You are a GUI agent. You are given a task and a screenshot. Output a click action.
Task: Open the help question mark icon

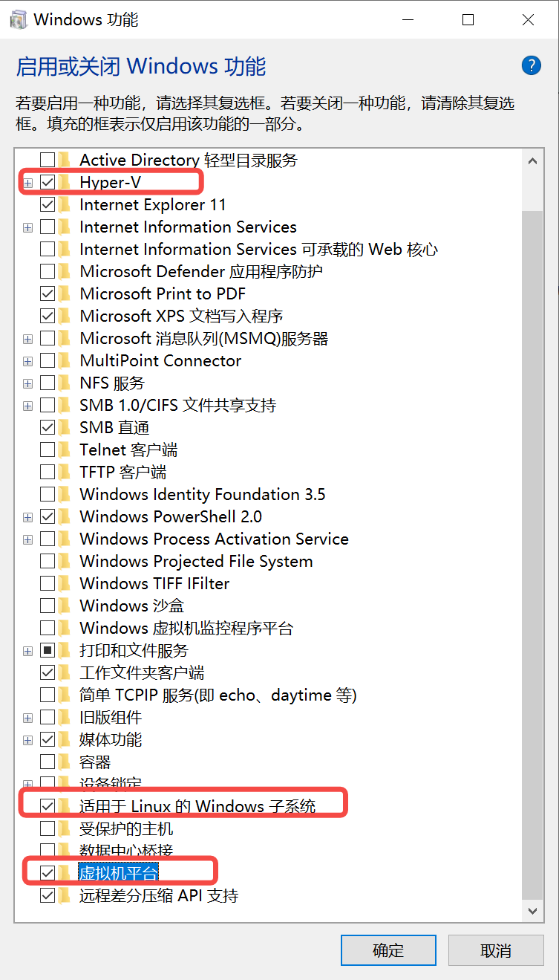531,65
